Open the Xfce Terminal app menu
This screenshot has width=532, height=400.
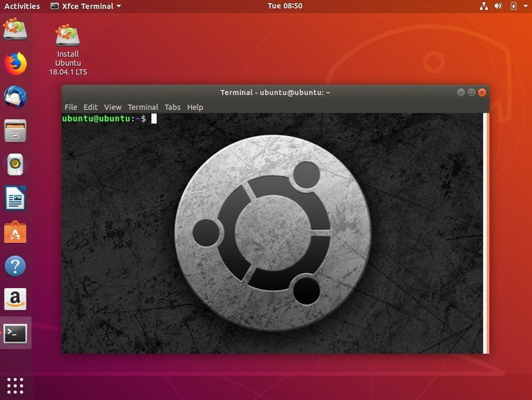click(86, 6)
